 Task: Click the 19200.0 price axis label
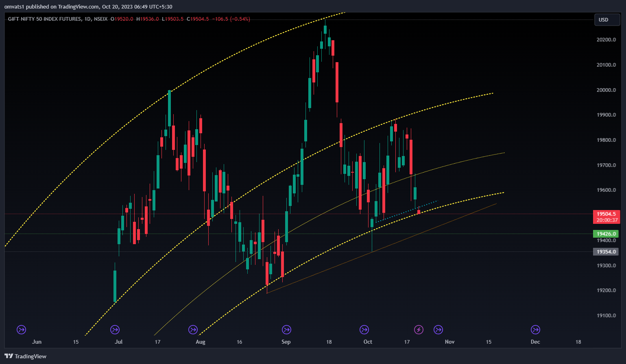pyautogui.click(x=606, y=290)
